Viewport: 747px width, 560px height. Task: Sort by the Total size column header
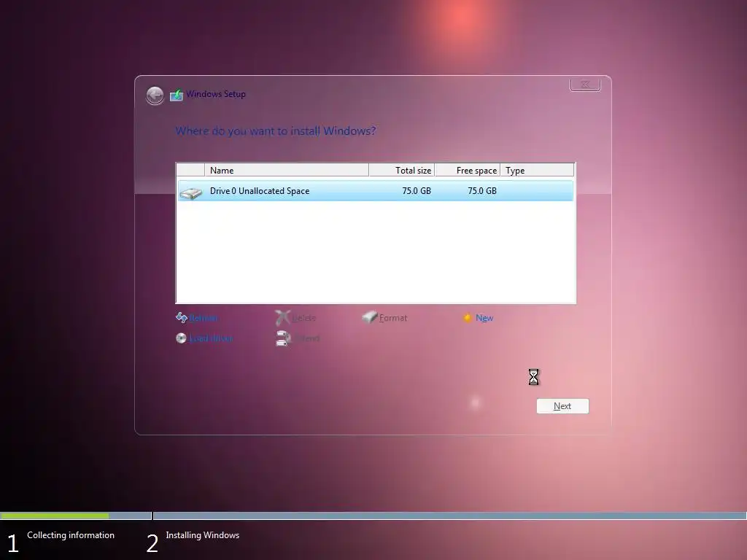pos(402,170)
